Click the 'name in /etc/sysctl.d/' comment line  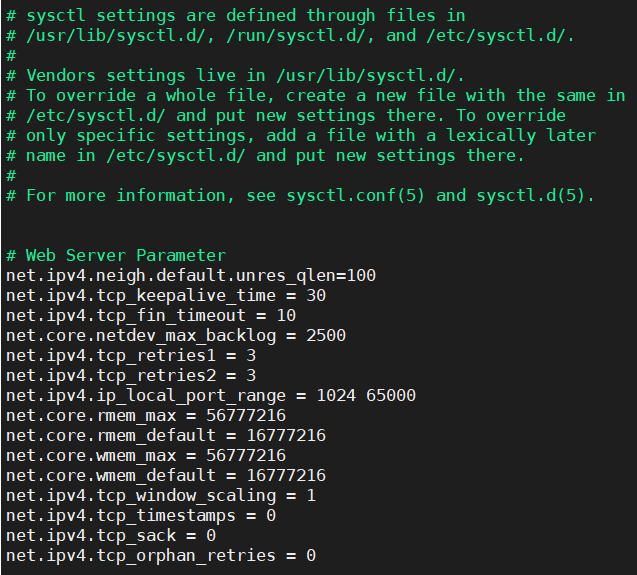click(x=266, y=156)
